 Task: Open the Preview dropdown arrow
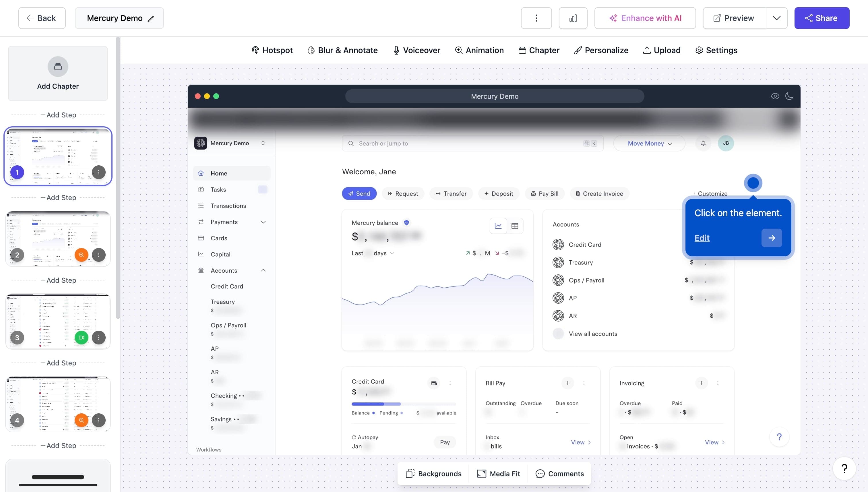[x=776, y=18]
